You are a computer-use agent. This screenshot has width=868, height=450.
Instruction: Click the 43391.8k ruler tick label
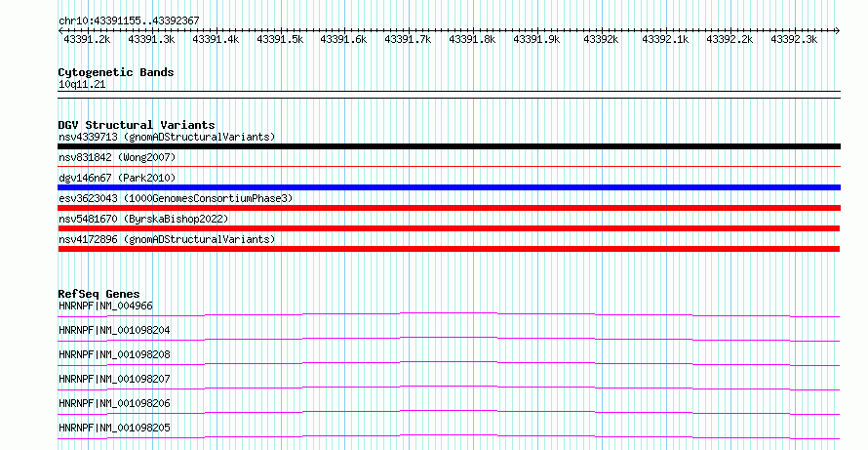(x=472, y=40)
